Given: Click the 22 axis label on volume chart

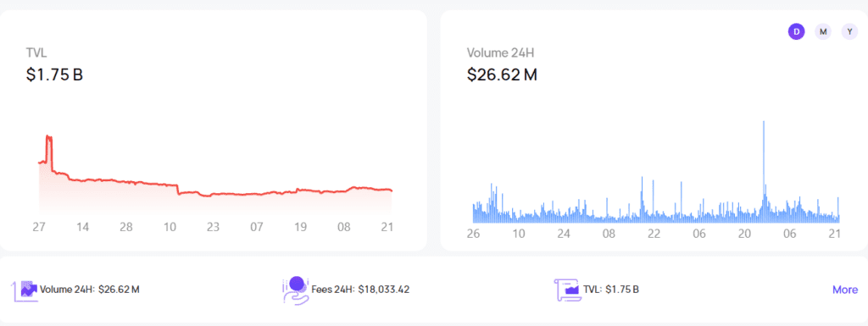Looking at the screenshot, I should coord(654,233).
